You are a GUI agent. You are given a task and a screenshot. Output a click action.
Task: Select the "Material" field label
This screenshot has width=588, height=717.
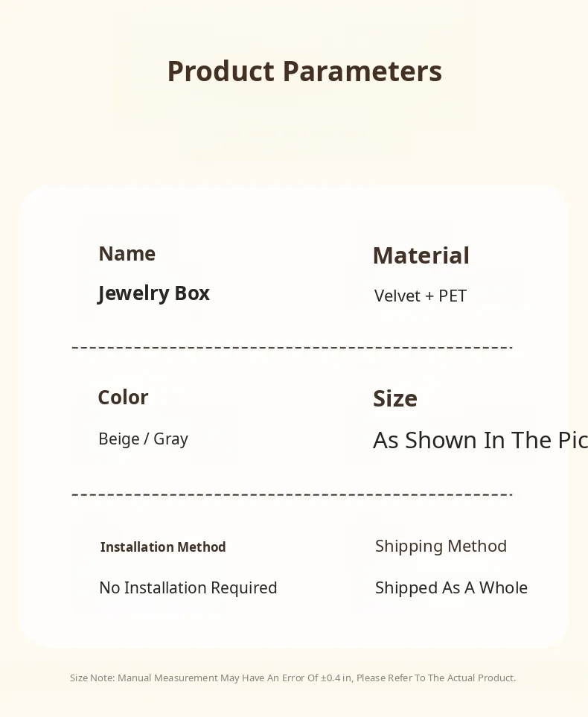click(x=421, y=255)
